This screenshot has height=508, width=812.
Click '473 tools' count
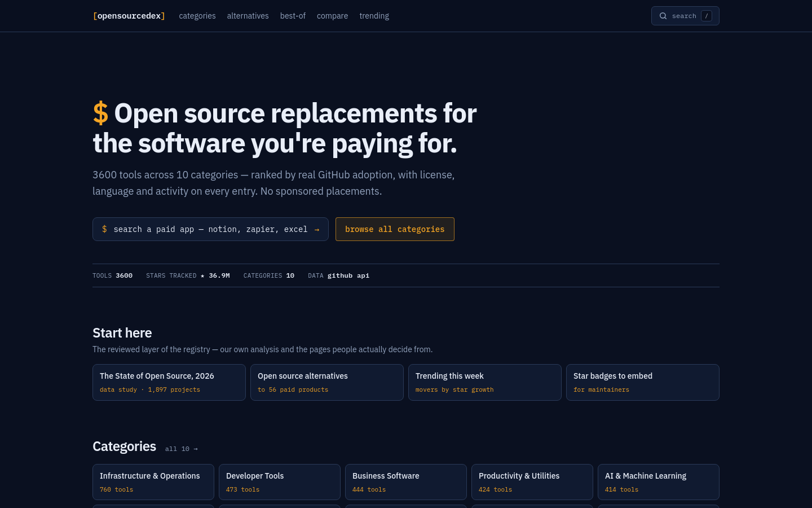pyautogui.click(x=242, y=489)
